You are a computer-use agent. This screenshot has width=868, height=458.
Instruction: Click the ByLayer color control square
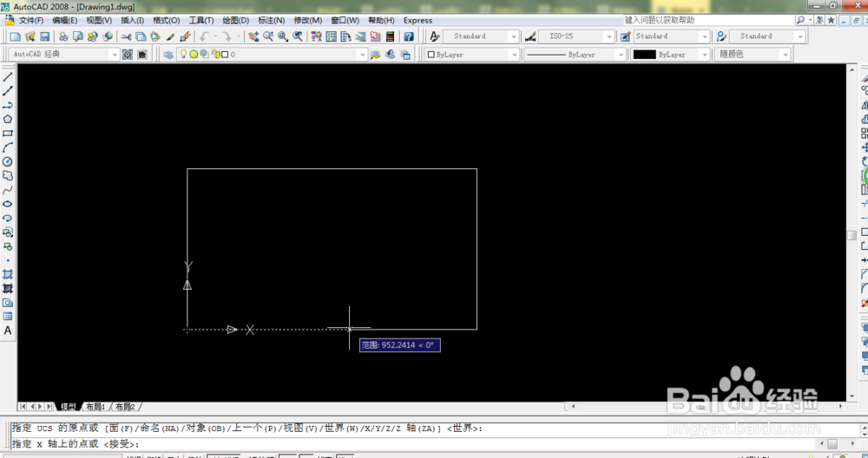(431, 55)
